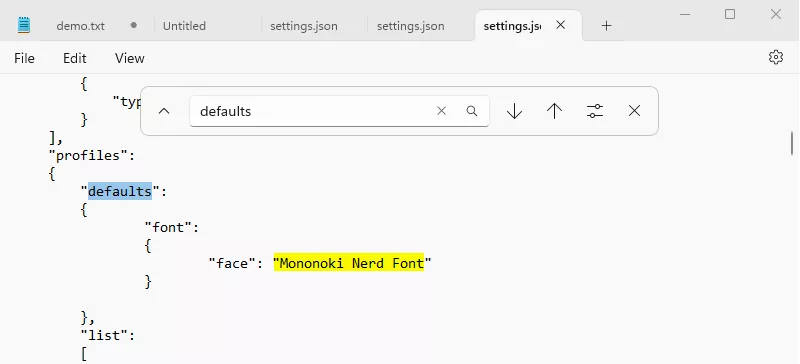
Task: Click the "font" key text
Action: tap(168, 227)
